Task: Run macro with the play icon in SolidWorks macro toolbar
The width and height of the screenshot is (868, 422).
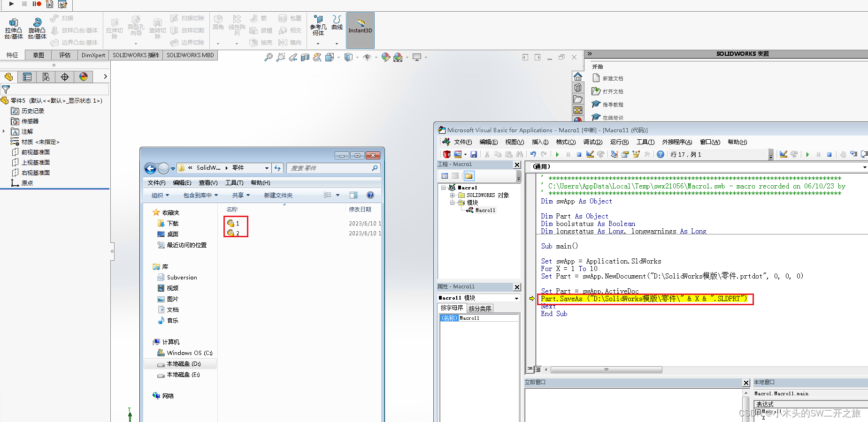Action: [x=12, y=4]
